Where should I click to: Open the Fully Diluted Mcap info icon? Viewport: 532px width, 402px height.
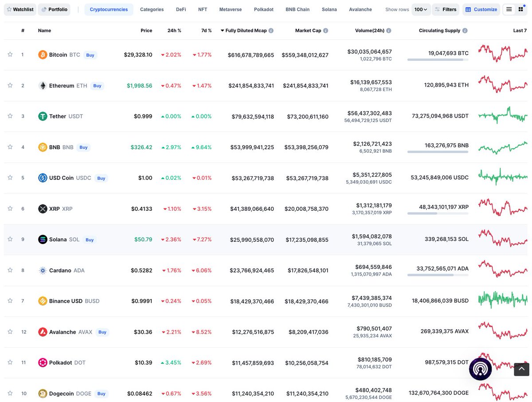pyautogui.click(x=271, y=31)
